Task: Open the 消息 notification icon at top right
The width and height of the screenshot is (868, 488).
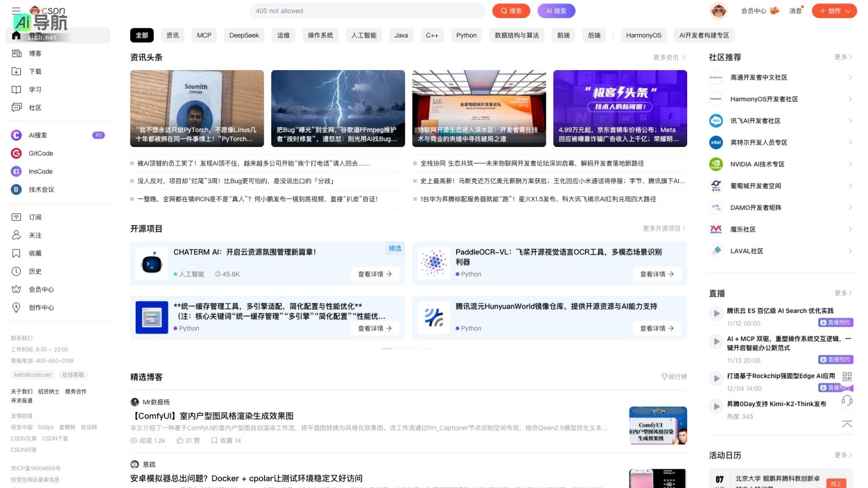Action: pyautogui.click(x=795, y=10)
